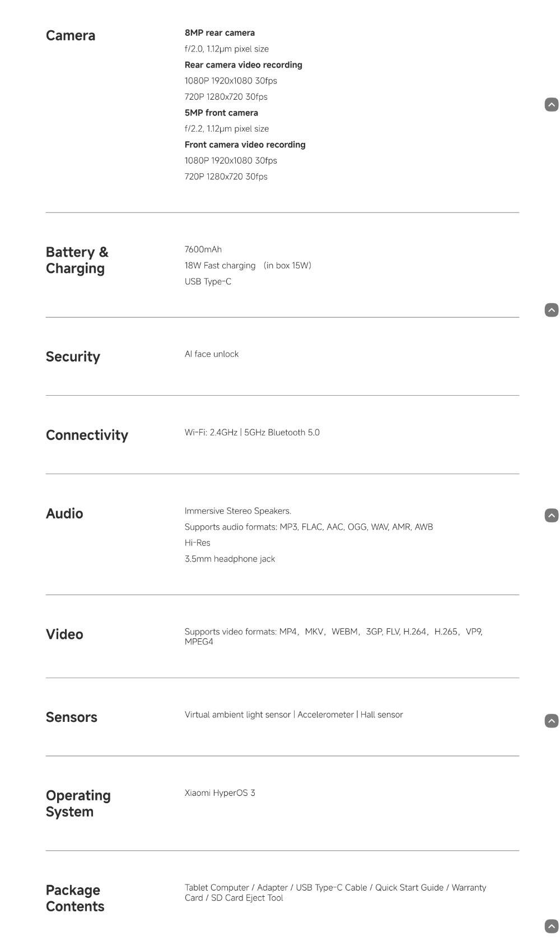Click the Audio section heading

pyautogui.click(x=64, y=514)
